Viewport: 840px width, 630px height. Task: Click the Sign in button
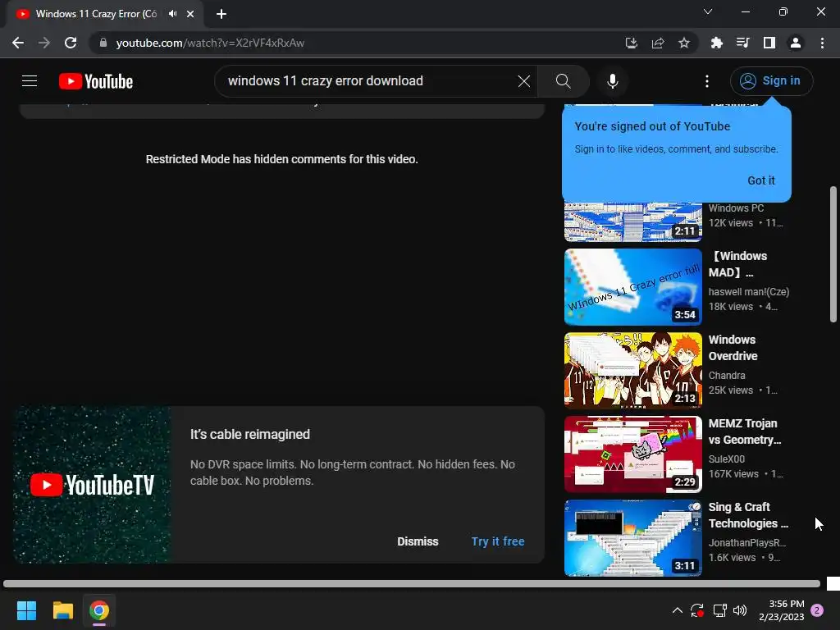(x=771, y=81)
